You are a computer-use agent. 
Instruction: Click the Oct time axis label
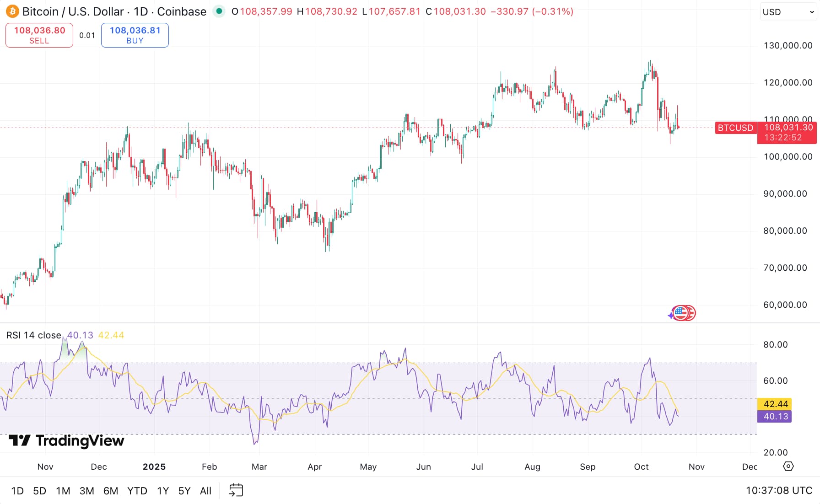point(641,466)
